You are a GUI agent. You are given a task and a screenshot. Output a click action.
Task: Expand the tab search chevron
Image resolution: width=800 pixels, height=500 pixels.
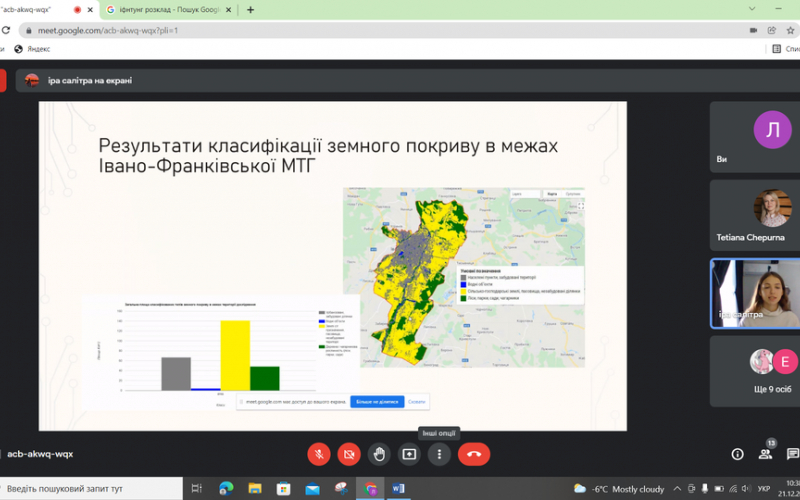coord(752,9)
